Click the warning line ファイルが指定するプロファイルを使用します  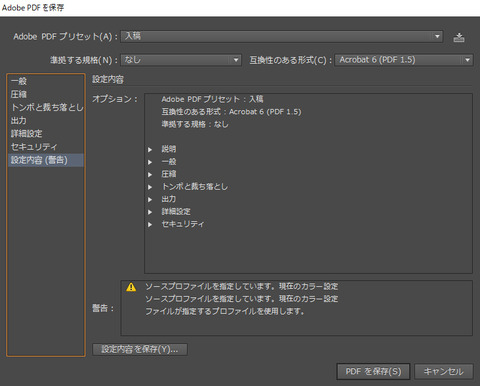point(225,311)
